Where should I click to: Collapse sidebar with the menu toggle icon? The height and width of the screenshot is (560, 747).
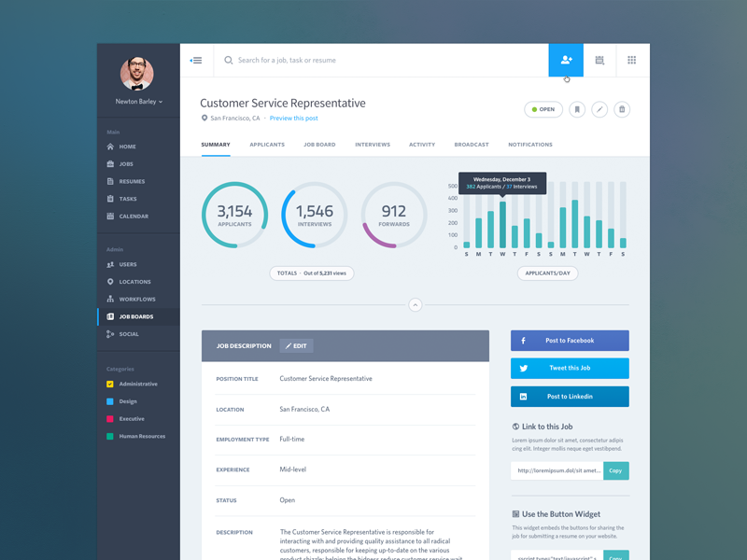(x=196, y=61)
